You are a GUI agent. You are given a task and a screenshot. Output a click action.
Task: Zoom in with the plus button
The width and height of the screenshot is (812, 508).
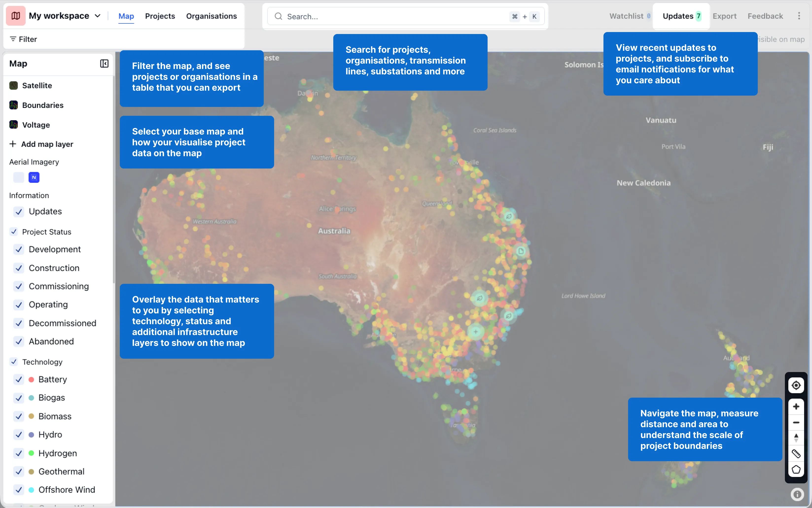tap(796, 407)
